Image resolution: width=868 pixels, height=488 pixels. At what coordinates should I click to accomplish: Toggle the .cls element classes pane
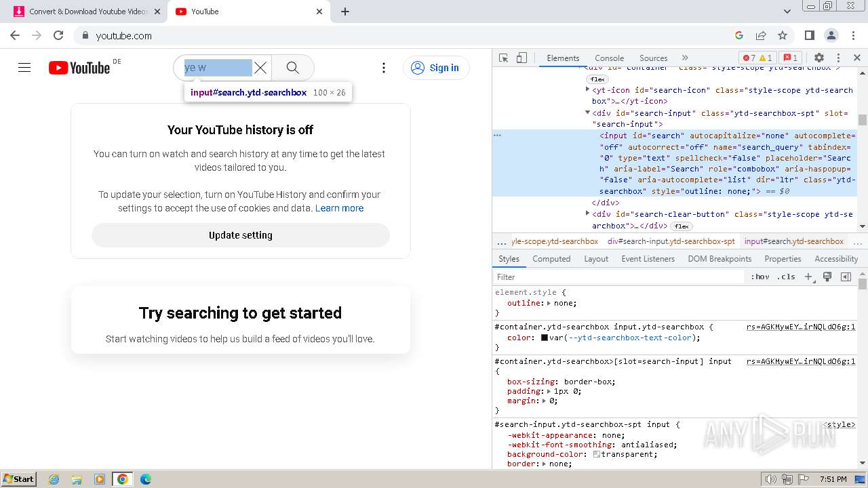click(x=787, y=277)
